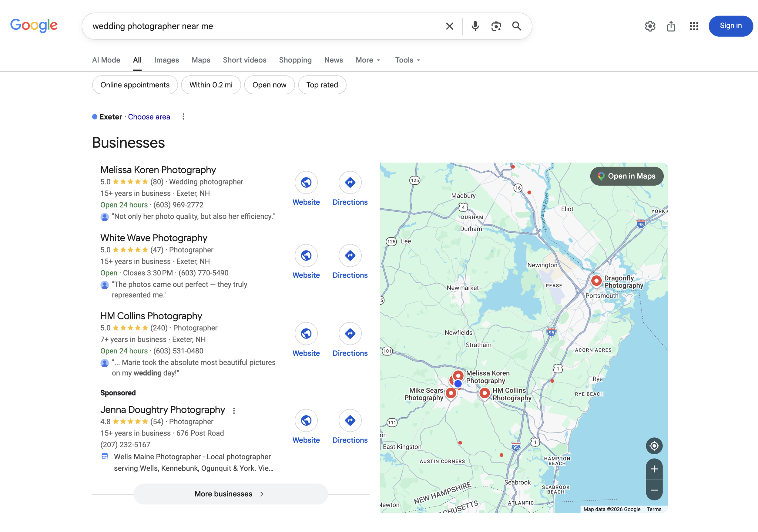Open the HM Collins Photography listing title
This screenshot has width=758, height=532.
(x=151, y=316)
